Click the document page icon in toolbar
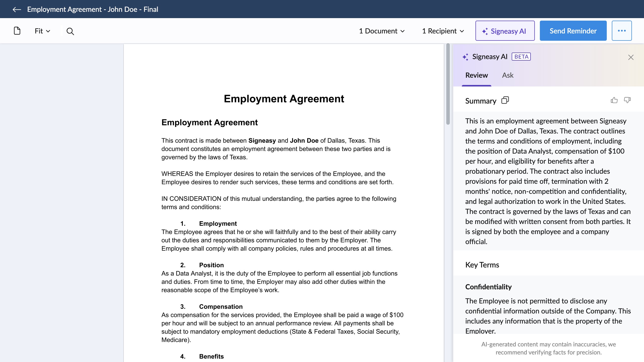Viewport: 644px width, 362px height. (17, 31)
